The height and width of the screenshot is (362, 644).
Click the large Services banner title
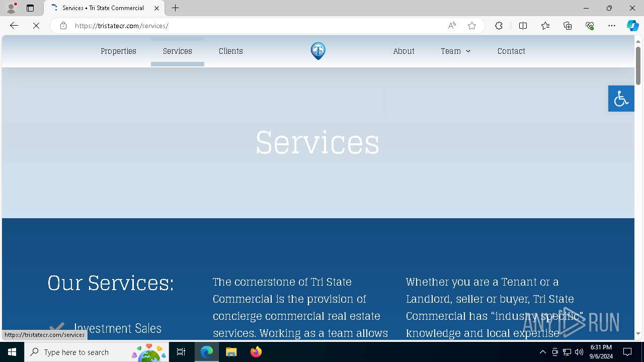tap(317, 142)
